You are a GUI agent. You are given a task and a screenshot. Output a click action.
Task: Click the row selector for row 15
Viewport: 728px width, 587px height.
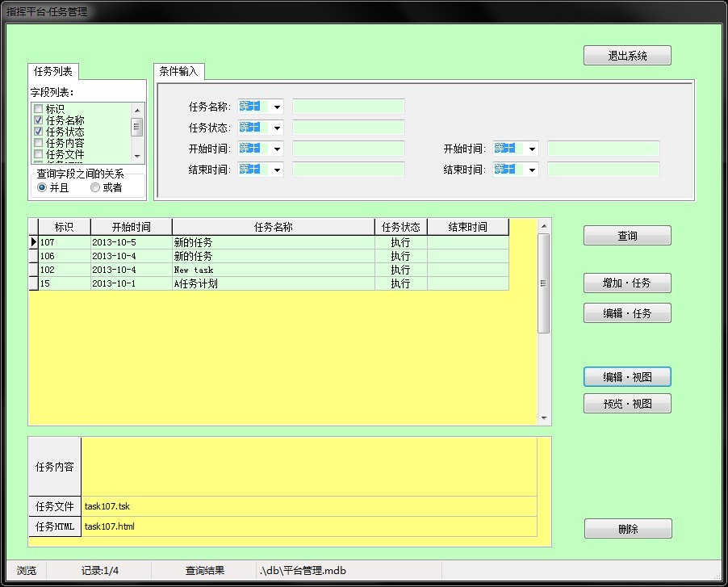[x=33, y=283]
